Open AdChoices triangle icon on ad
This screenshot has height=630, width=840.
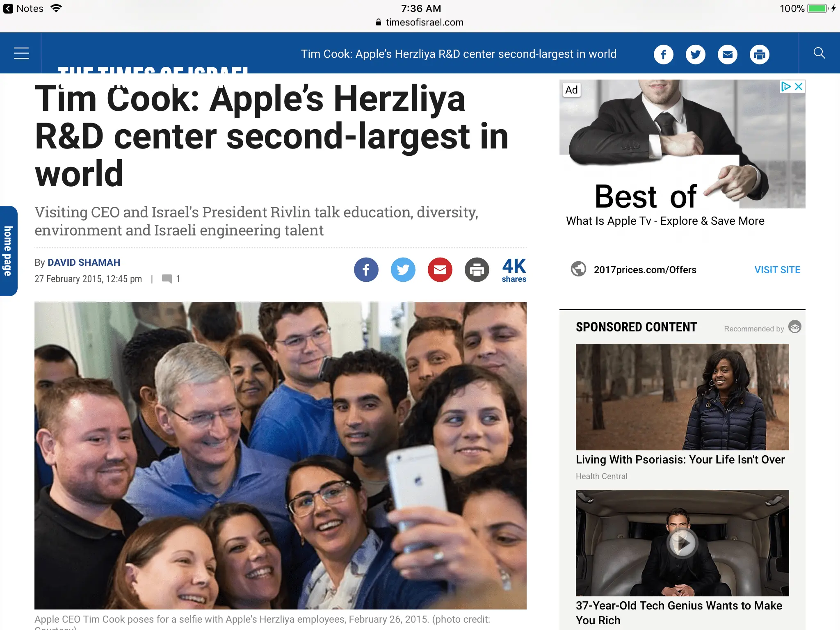pyautogui.click(x=786, y=87)
